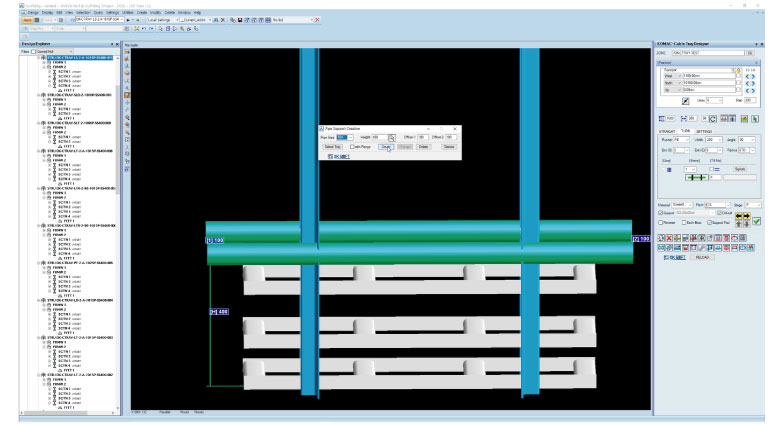Click the green-and-black tray segment icon
This screenshot has height=425, width=784.
click(696, 178)
